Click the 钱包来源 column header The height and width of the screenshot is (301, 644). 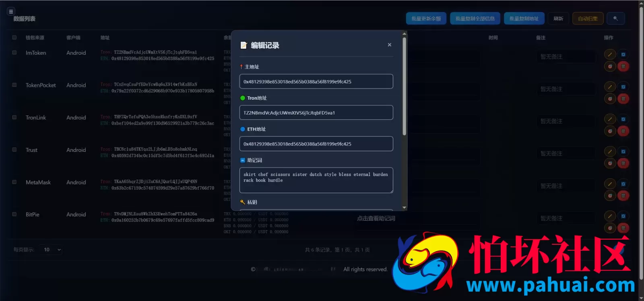tap(35, 37)
